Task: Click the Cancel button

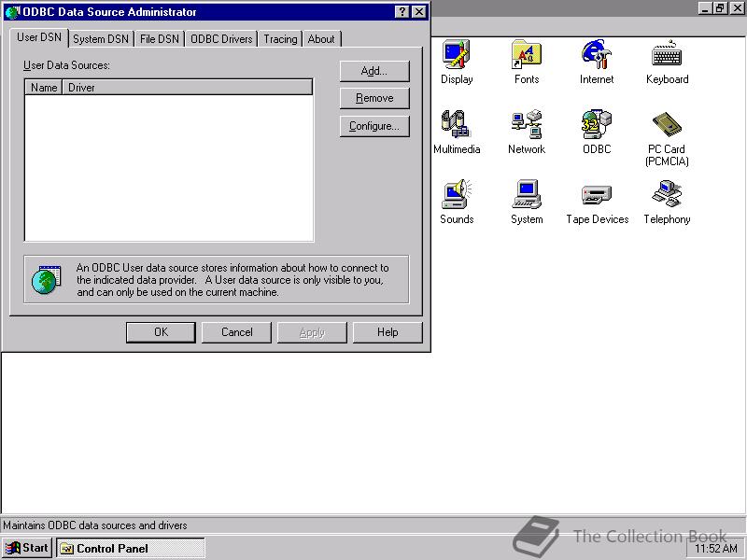Action: tap(237, 332)
